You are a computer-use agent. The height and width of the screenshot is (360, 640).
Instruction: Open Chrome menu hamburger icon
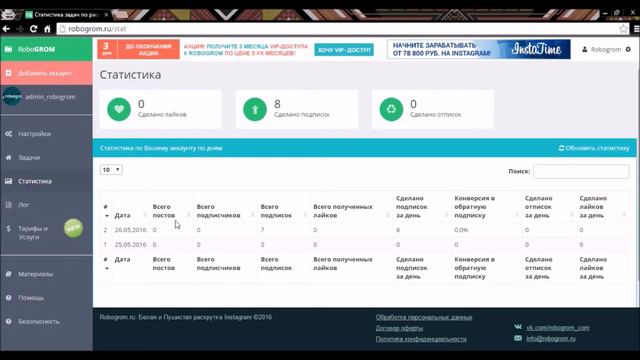click(x=636, y=29)
